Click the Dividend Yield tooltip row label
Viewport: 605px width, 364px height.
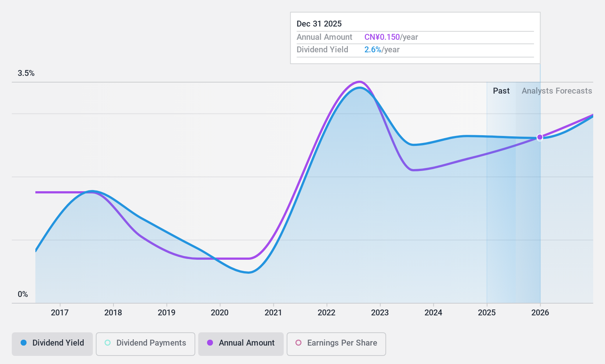coord(322,49)
